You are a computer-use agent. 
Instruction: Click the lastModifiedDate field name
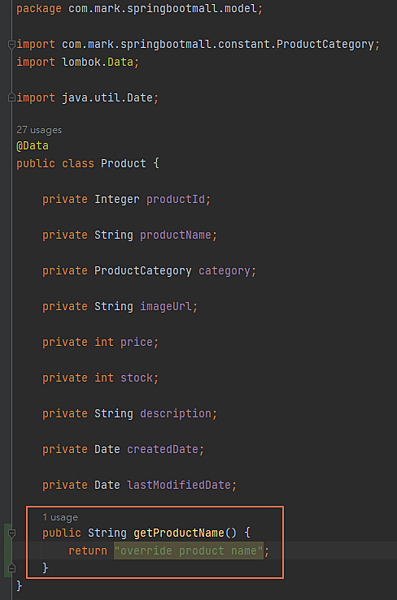click(179, 485)
